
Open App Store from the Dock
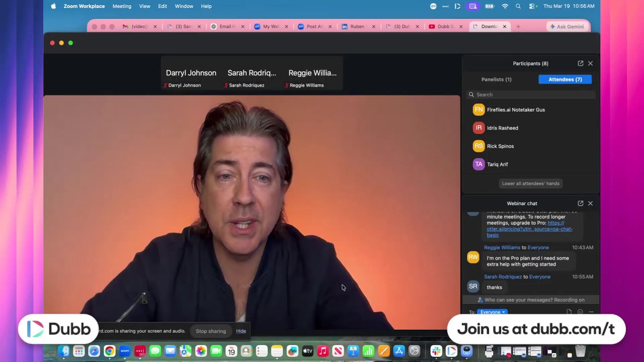pos(399,351)
